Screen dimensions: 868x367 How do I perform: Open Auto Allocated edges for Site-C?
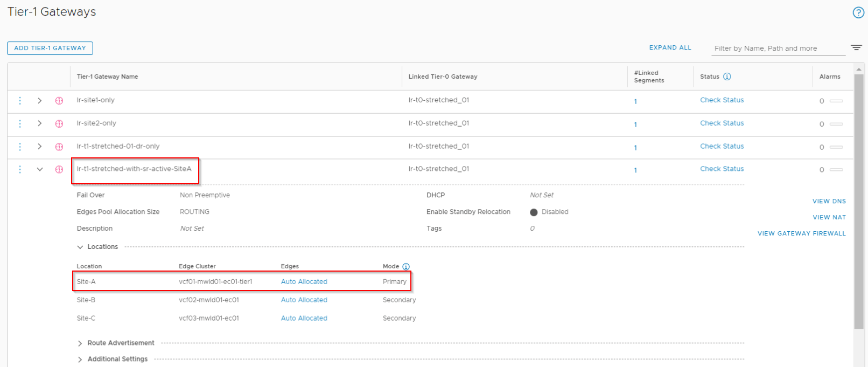coord(304,318)
